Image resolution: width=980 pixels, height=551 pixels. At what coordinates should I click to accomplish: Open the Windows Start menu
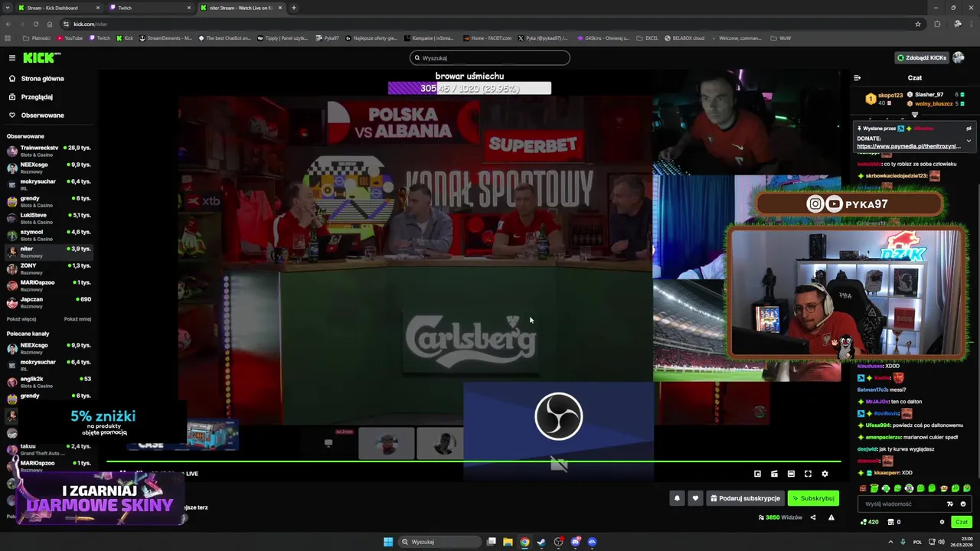(388, 542)
